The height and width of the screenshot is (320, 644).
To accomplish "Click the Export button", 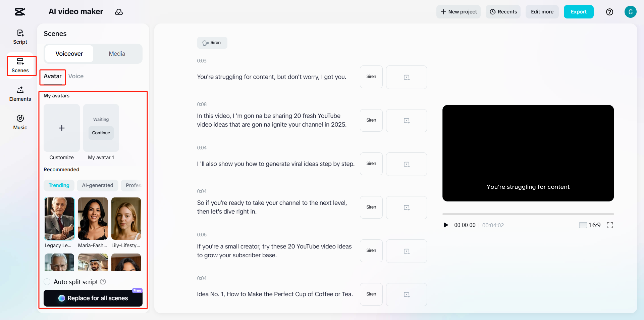I will tap(579, 12).
